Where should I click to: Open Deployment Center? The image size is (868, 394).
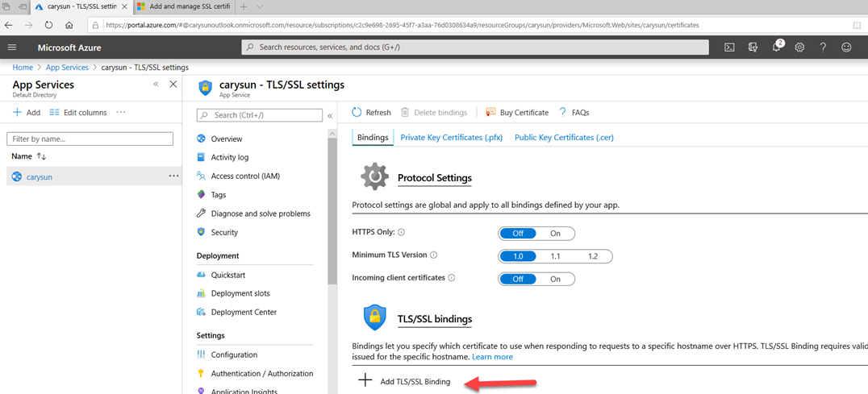click(244, 312)
